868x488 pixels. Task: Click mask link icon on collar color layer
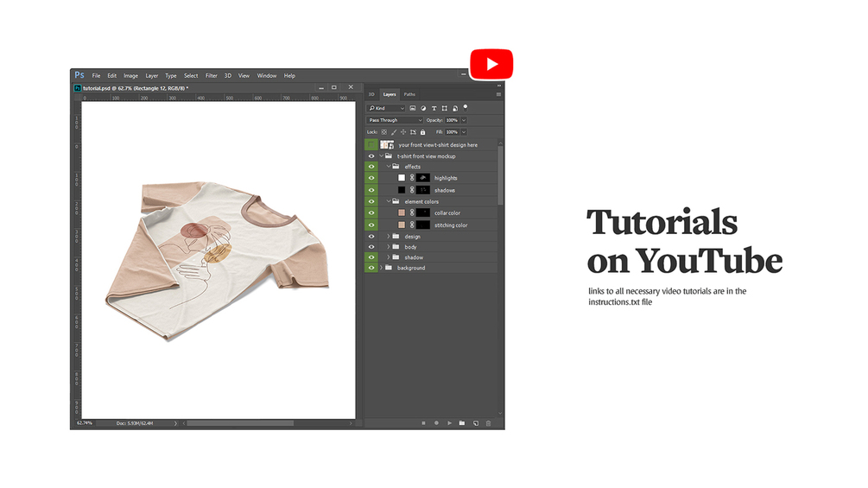tap(412, 213)
